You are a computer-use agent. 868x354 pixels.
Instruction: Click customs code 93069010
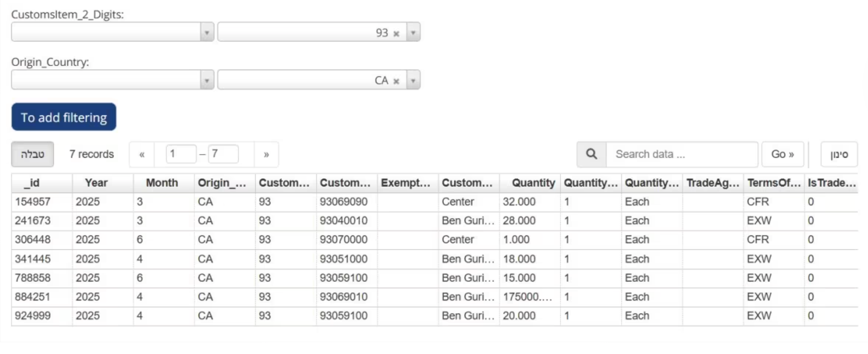pos(344,297)
